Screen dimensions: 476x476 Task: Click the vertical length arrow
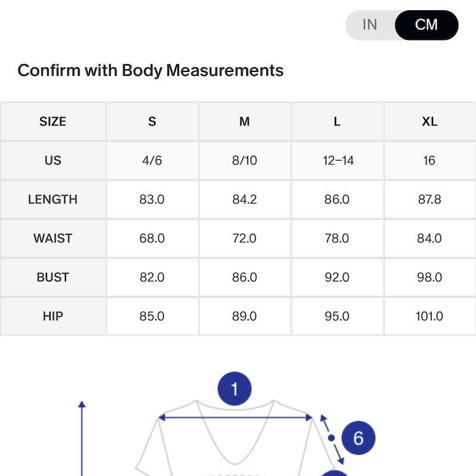coord(82,439)
